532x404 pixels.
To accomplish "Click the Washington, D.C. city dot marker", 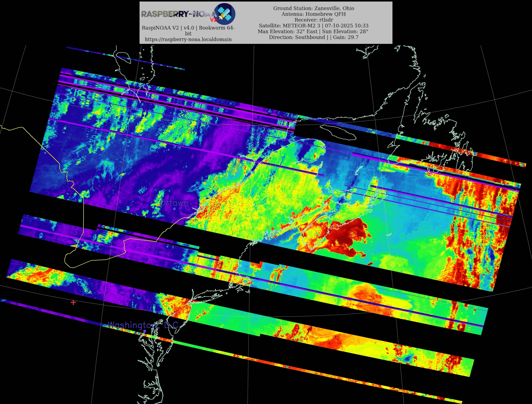I will (x=145, y=331).
